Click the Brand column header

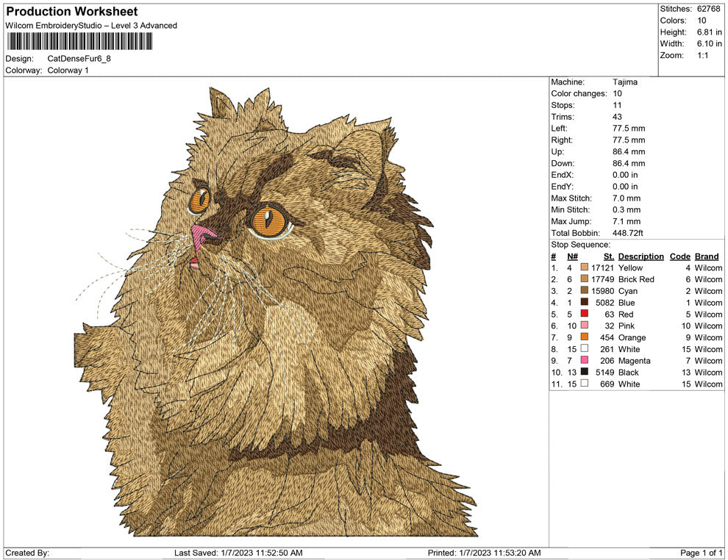click(x=707, y=256)
